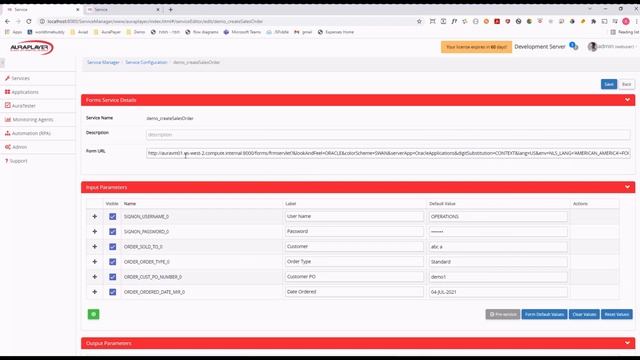Click the checkmark icon beside AuraTester
Image resolution: width=640 pixels, height=360 pixels.
[x=7, y=105]
